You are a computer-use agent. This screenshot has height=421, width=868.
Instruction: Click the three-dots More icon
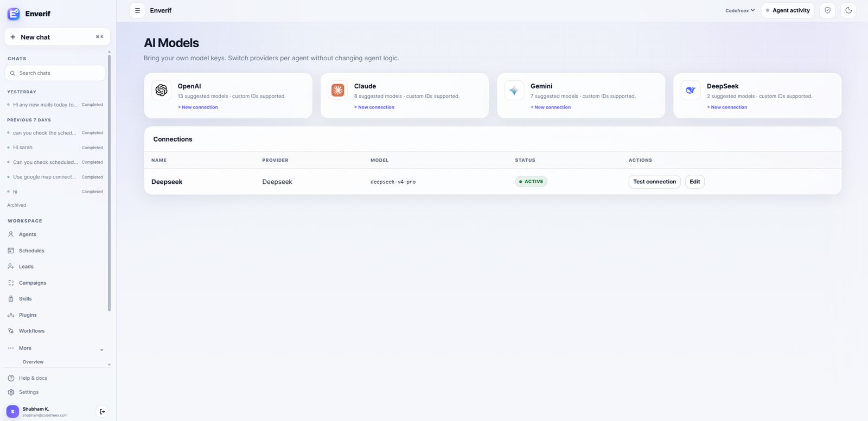(x=11, y=348)
